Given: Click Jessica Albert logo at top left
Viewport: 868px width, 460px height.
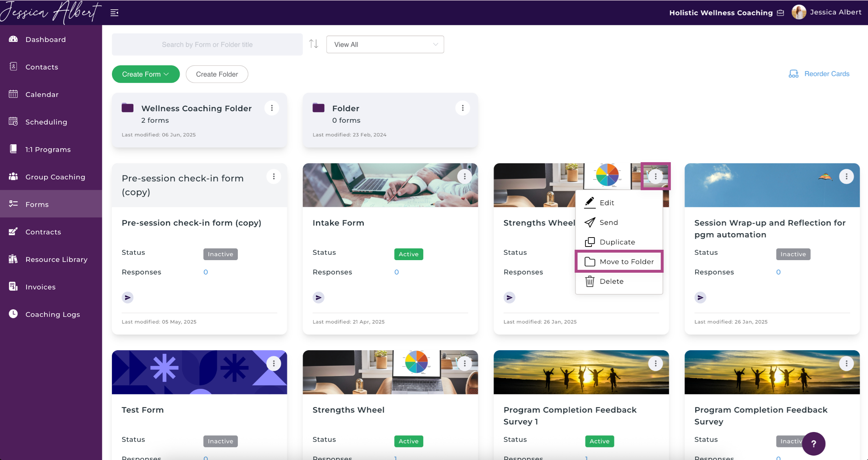Looking at the screenshot, I should click(51, 12).
